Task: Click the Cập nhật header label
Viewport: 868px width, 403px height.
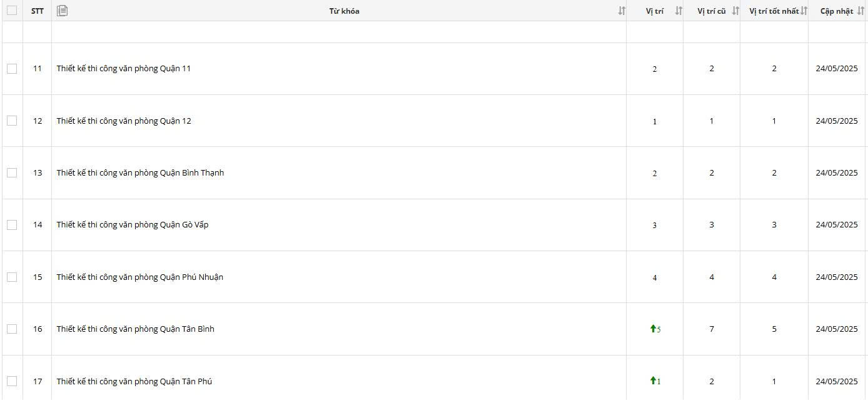Action: click(x=836, y=11)
